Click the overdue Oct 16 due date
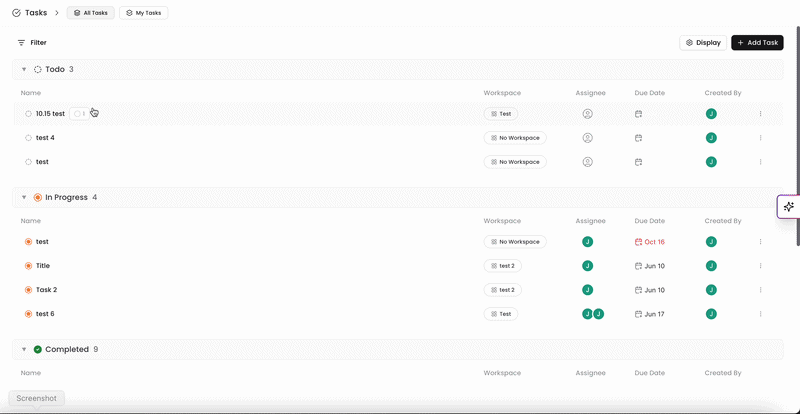This screenshot has height=414, width=800. pyautogui.click(x=649, y=242)
